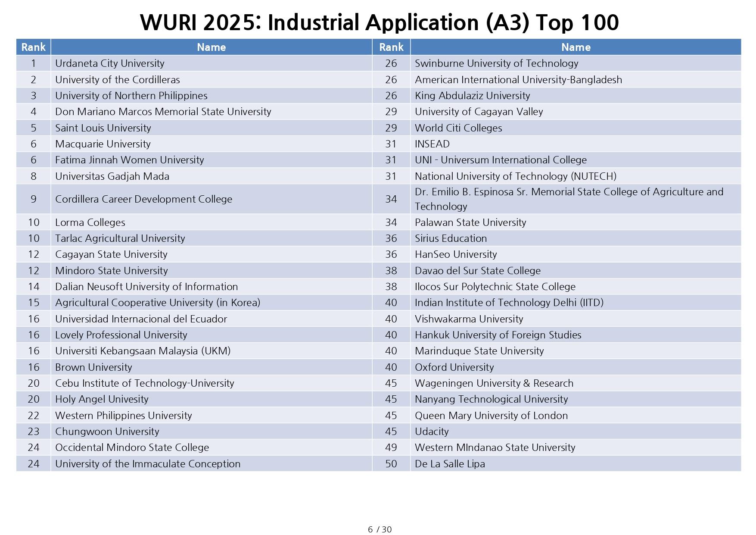Click the page indicator 6 / 30
756x535 pixels.
point(380,529)
